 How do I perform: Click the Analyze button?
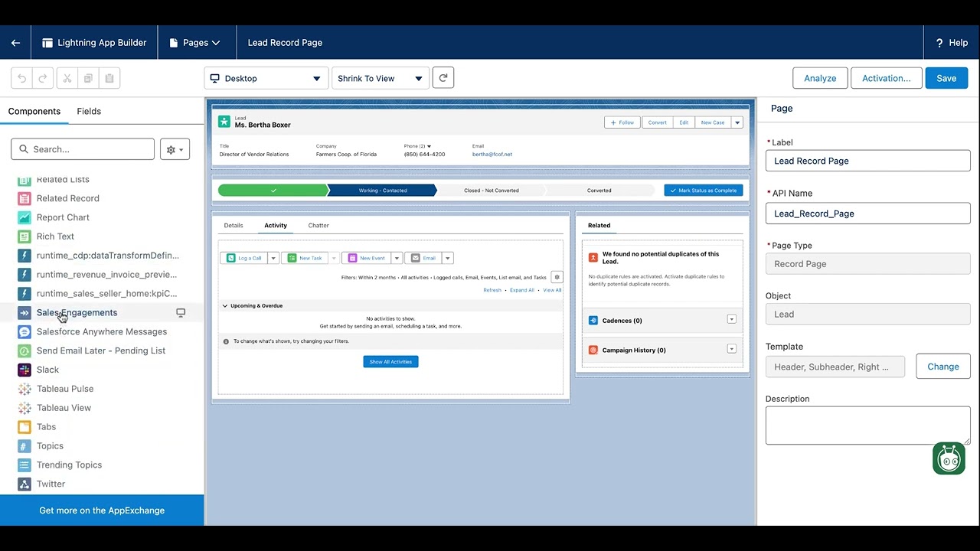tap(820, 78)
